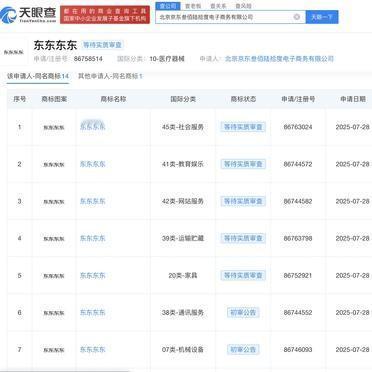Open 东东东东 link in row 2
The width and height of the screenshot is (372, 372).
(x=93, y=164)
